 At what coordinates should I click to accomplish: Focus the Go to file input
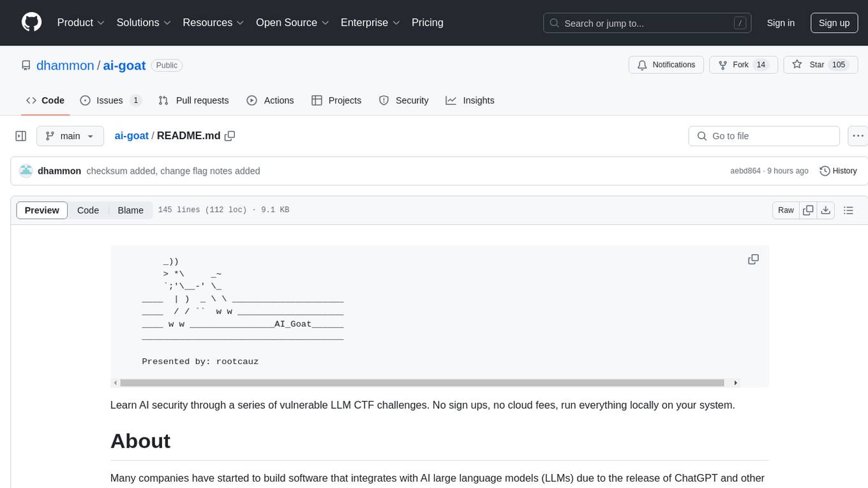click(764, 136)
